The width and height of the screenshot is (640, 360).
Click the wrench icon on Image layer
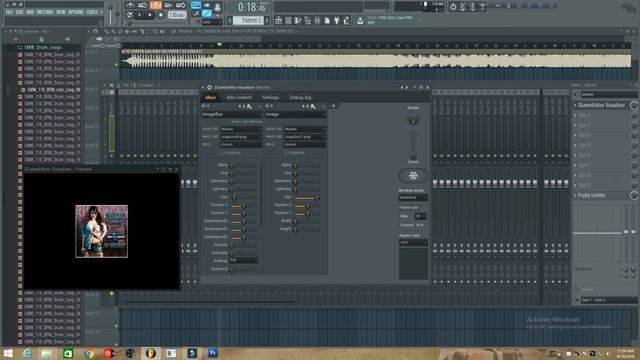coord(313,107)
